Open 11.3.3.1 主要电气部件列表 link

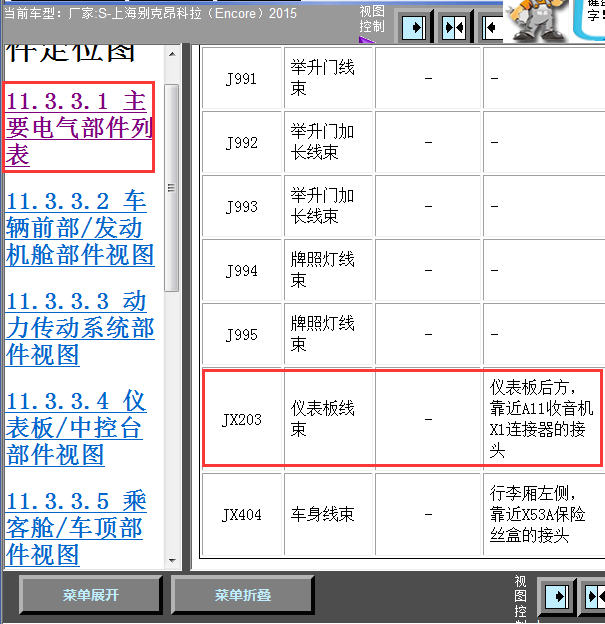pyautogui.click(x=79, y=127)
